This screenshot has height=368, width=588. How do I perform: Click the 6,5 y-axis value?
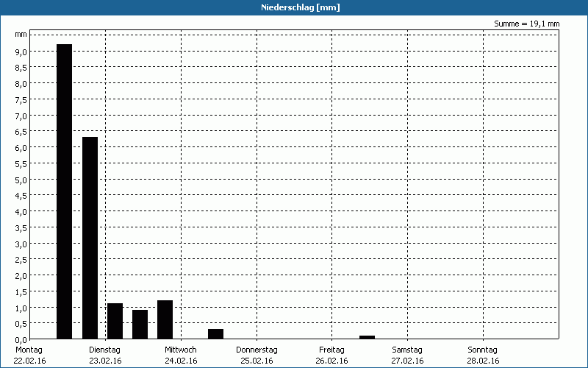tap(21, 132)
